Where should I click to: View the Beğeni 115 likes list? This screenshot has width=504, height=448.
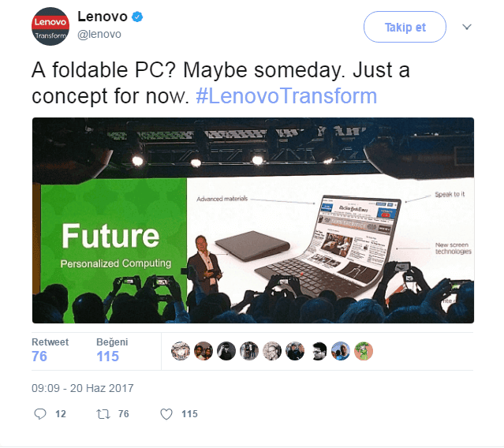(x=112, y=350)
